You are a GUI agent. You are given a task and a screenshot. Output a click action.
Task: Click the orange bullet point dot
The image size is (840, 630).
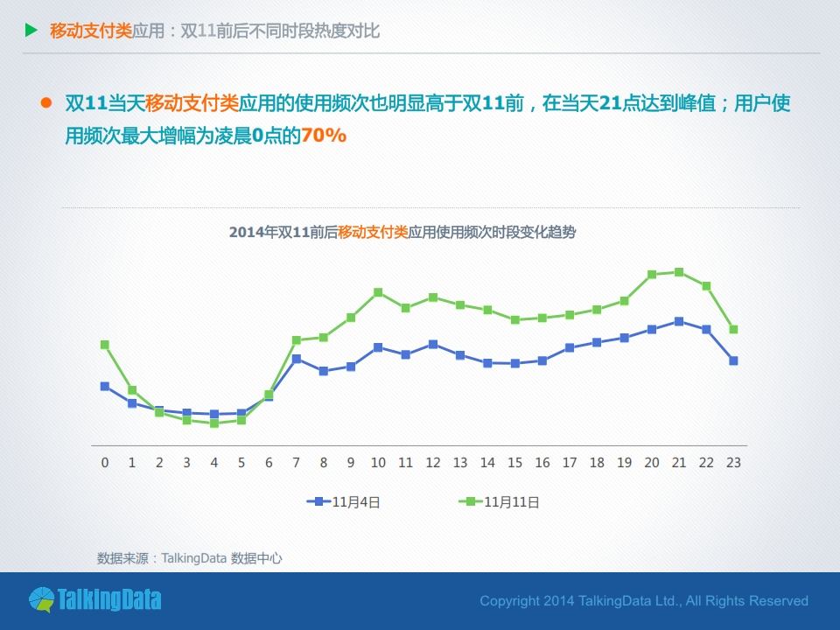[x=46, y=104]
